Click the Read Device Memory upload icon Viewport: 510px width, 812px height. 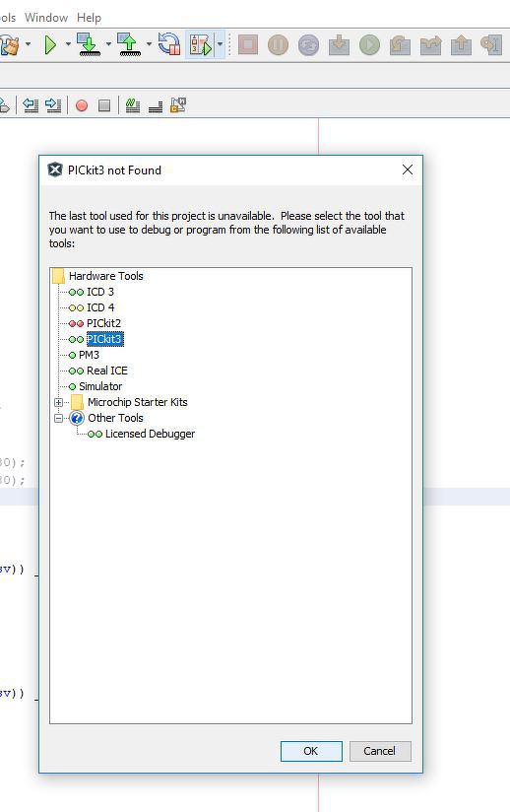[x=129, y=44]
